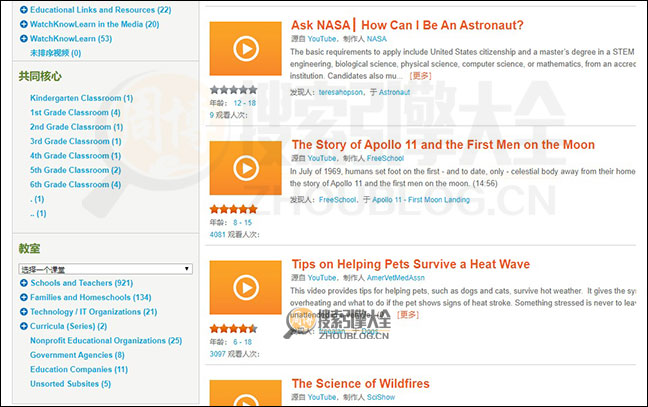Open The Story of Apollo 11 title
Screen dimensions: 648x407
pyautogui.click(x=443, y=145)
